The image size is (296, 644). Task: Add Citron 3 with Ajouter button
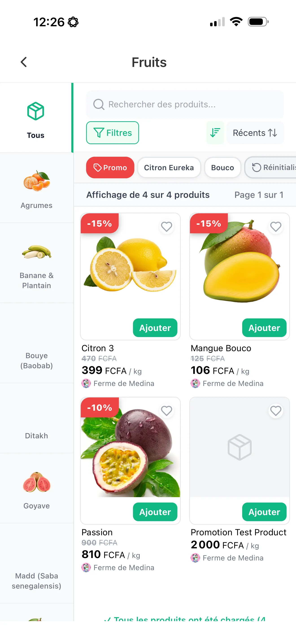pyautogui.click(x=155, y=328)
